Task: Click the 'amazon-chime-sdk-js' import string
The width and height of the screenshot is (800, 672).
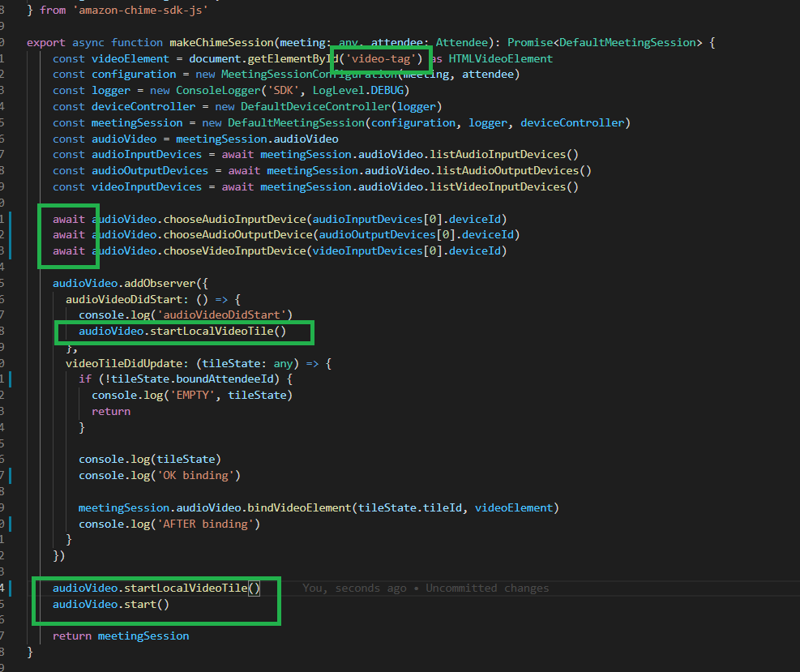Action: coord(140,11)
